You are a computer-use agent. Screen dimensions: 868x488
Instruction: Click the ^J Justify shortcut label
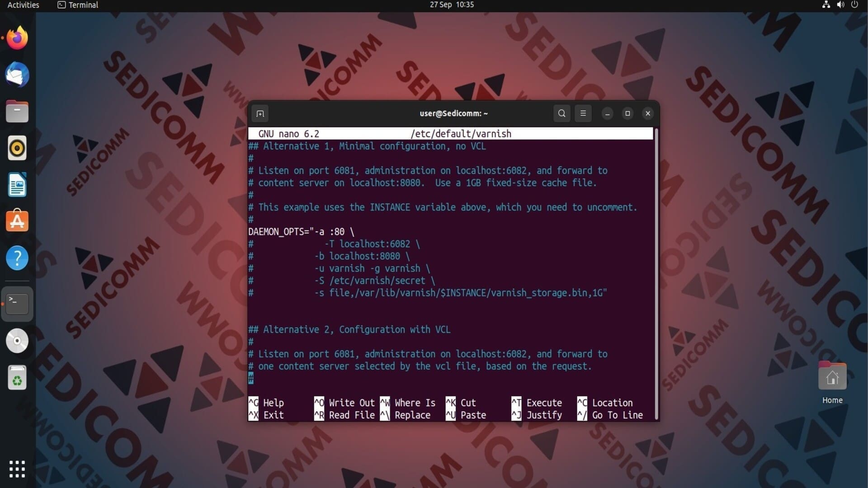coord(537,415)
